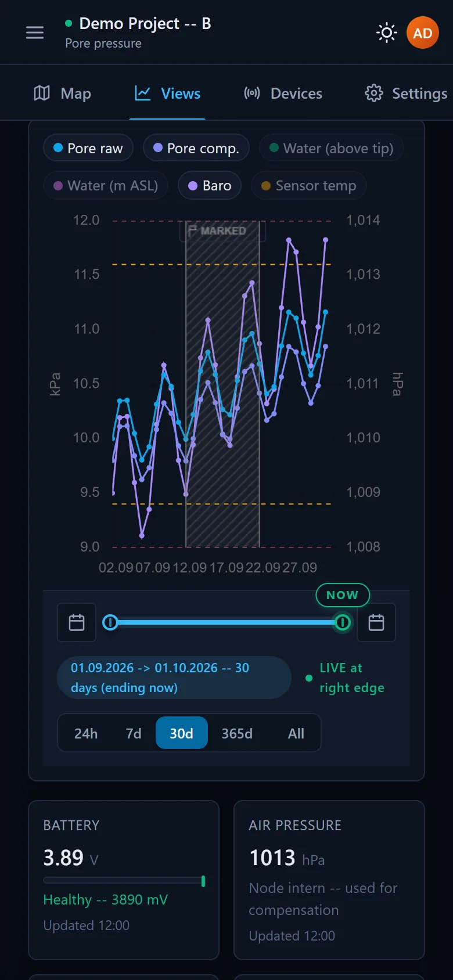Click the LIVE at right edge status
Screen dimensions: 453x980
346,678
